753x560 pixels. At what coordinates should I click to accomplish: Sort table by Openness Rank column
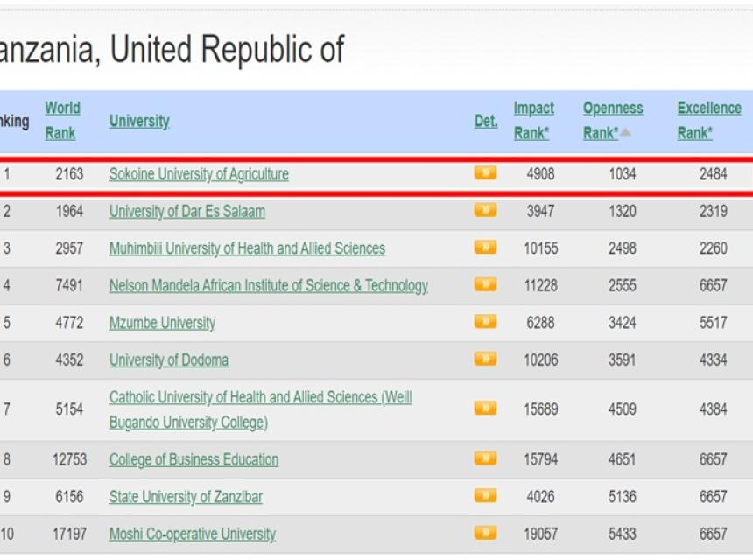[612, 108]
